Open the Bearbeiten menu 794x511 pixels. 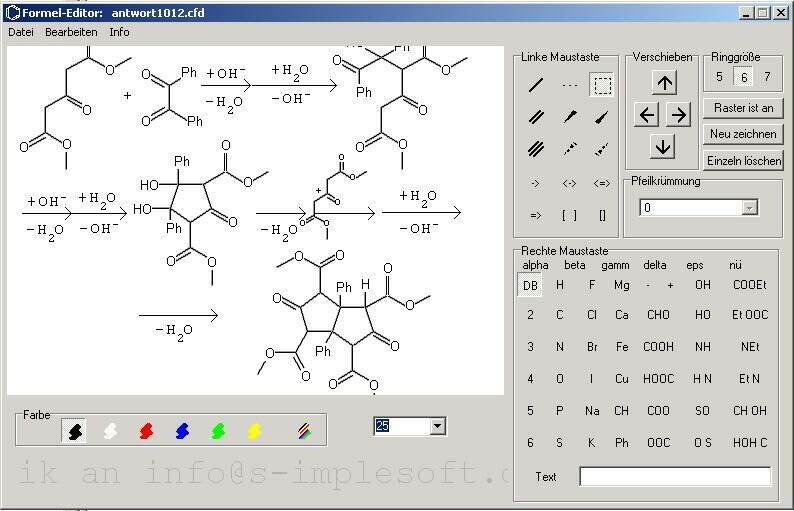[x=71, y=32]
